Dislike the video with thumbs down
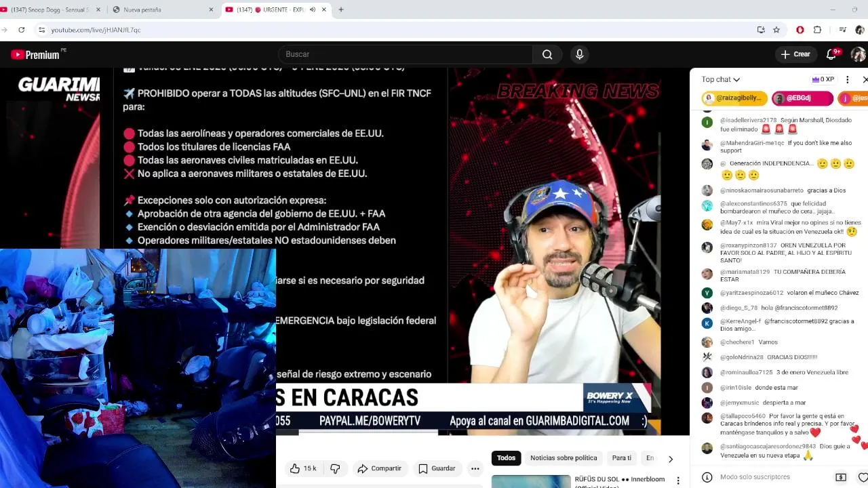The width and height of the screenshot is (868, 488). click(x=335, y=468)
